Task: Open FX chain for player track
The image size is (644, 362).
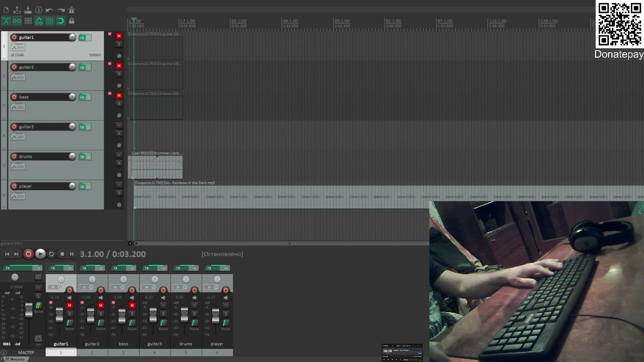Action: [82, 187]
